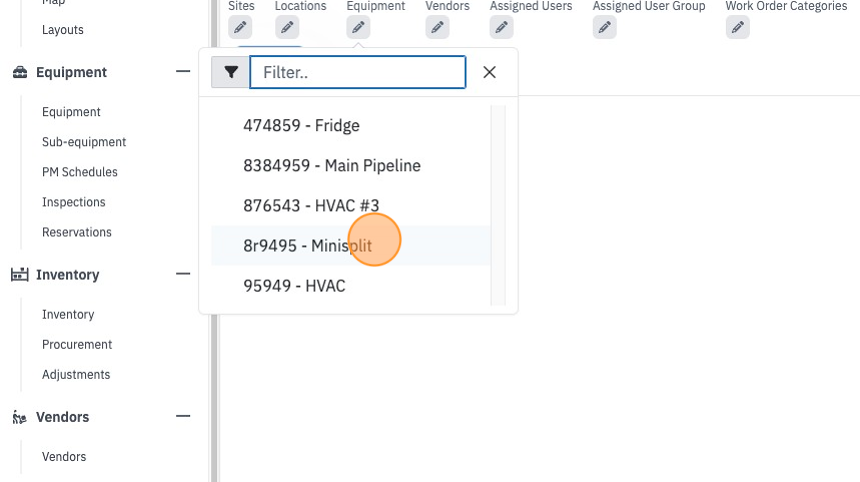Edit Assigned Users with pencil icon
Viewport: 860px width, 482px height.
tap(501, 27)
